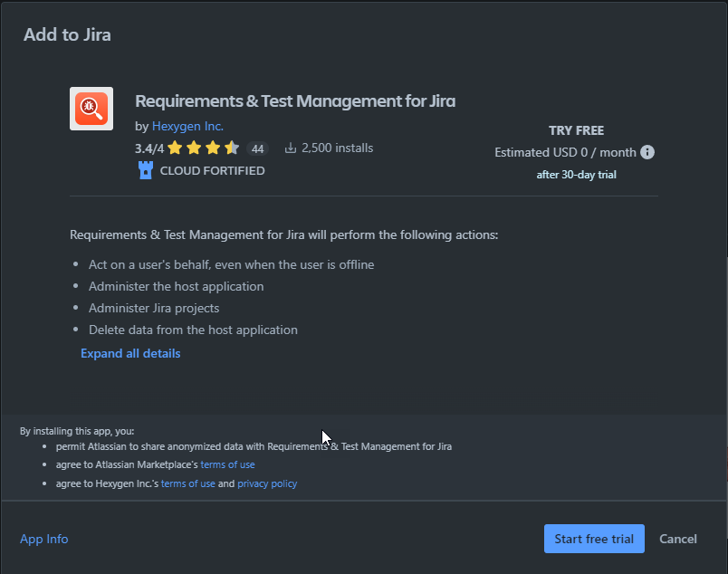Open the 44 reviews count badge
This screenshot has height=574, width=728.
[x=257, y=148]
